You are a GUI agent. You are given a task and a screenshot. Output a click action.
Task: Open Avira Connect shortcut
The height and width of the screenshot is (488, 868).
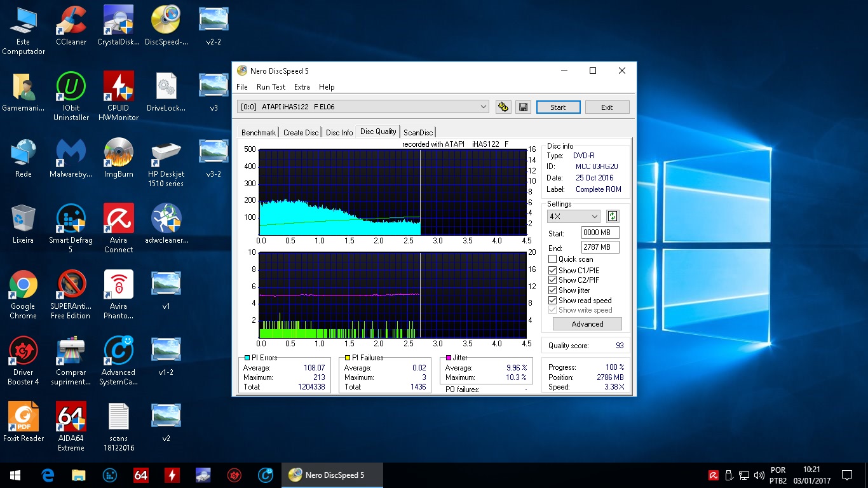[x=118, y=229]
